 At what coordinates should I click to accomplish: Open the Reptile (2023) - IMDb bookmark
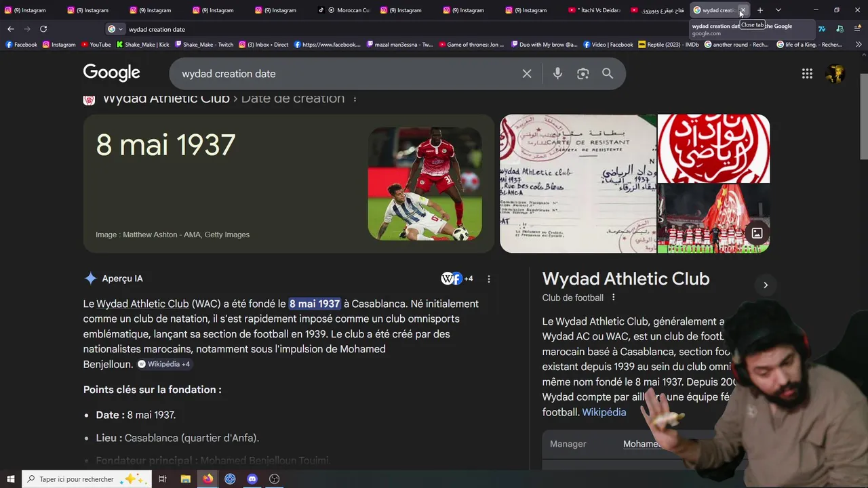pyautogui.click(x=669, y=45)
